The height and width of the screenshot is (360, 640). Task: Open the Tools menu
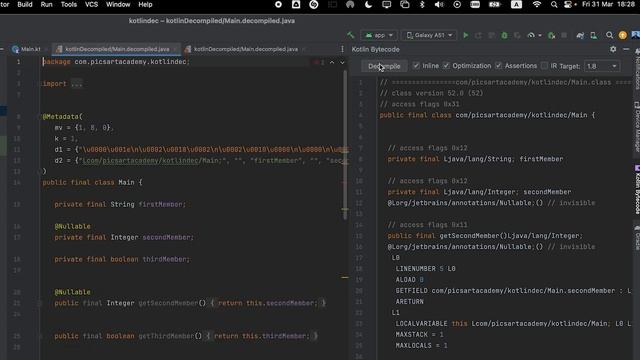click(69, 4)
